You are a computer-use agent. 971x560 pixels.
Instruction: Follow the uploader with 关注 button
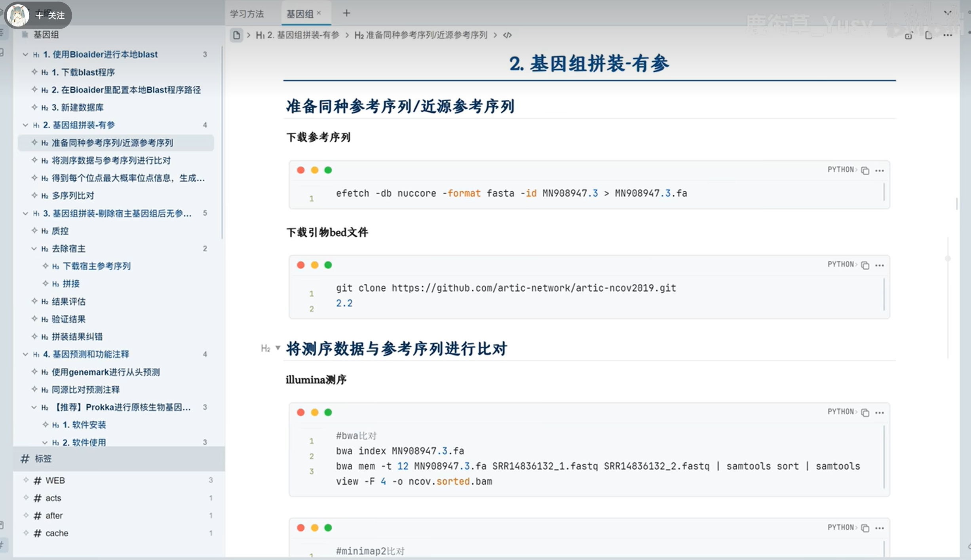point(50,15)
